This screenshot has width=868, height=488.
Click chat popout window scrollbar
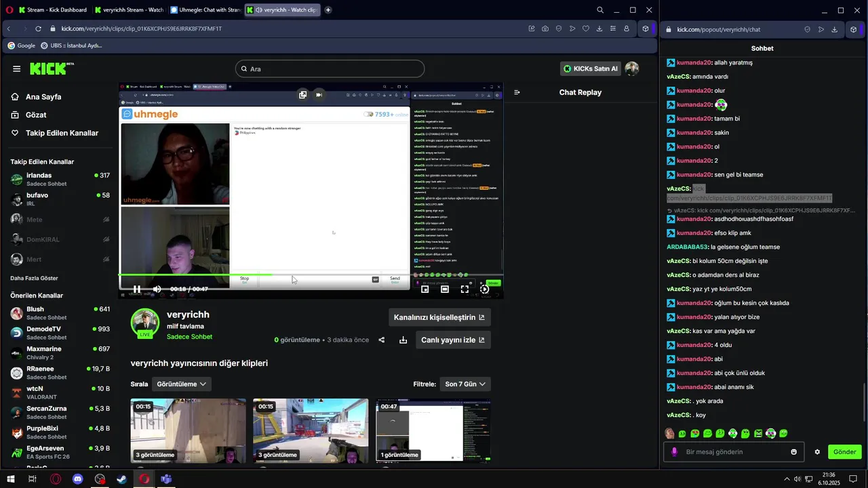pos(864,401)
